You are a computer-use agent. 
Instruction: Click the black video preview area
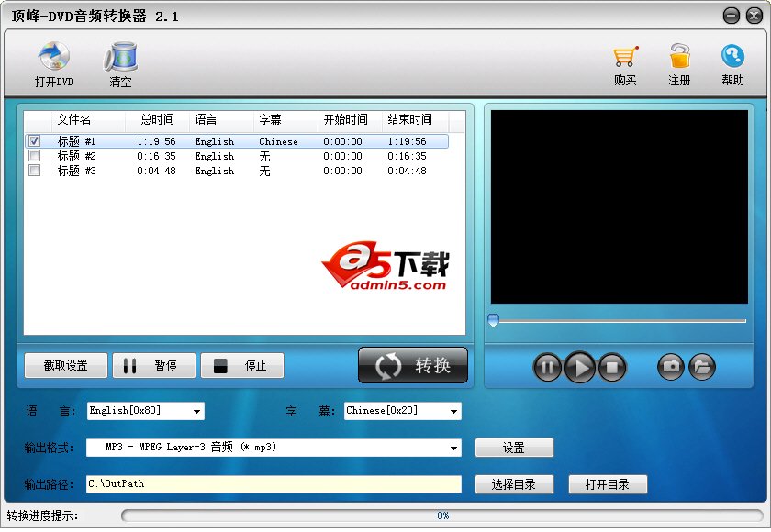pos(619,206)
